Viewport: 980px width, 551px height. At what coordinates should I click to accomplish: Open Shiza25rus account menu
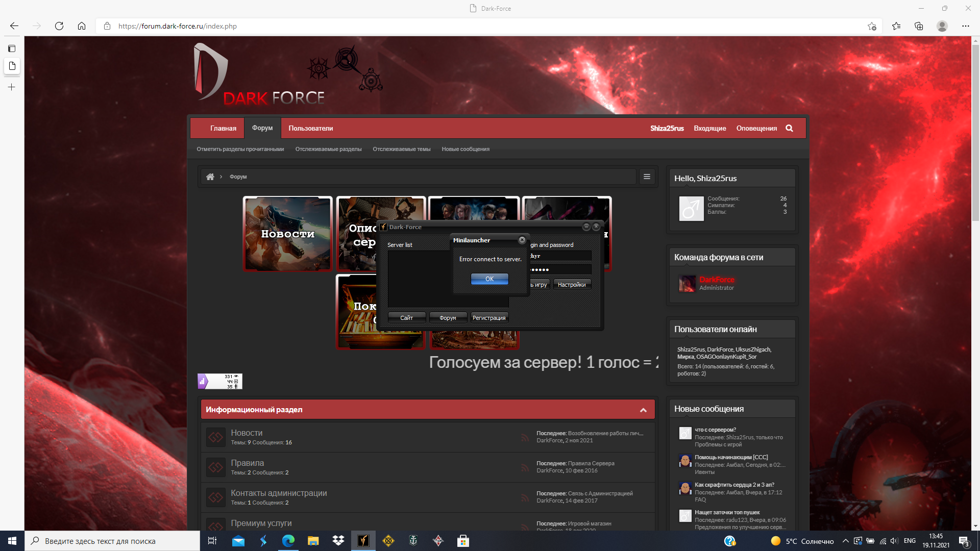coord(667,128)
